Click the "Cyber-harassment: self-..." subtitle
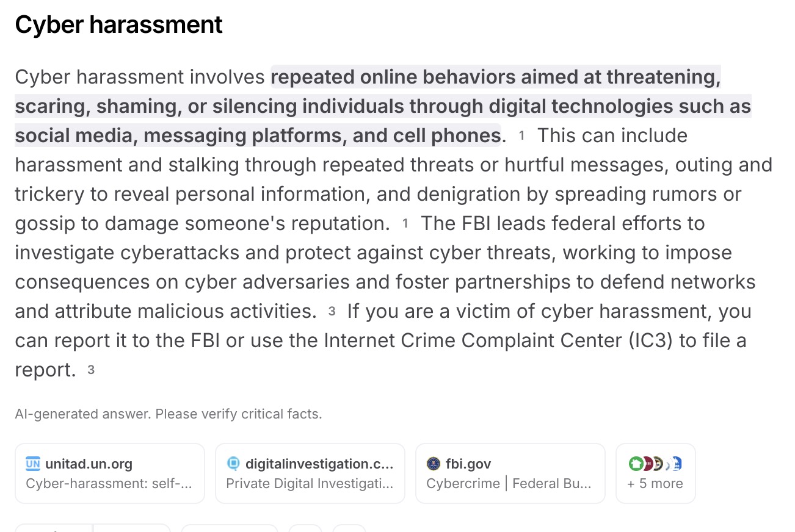This screenshot has height=532, width=795. tap(109, 484)
